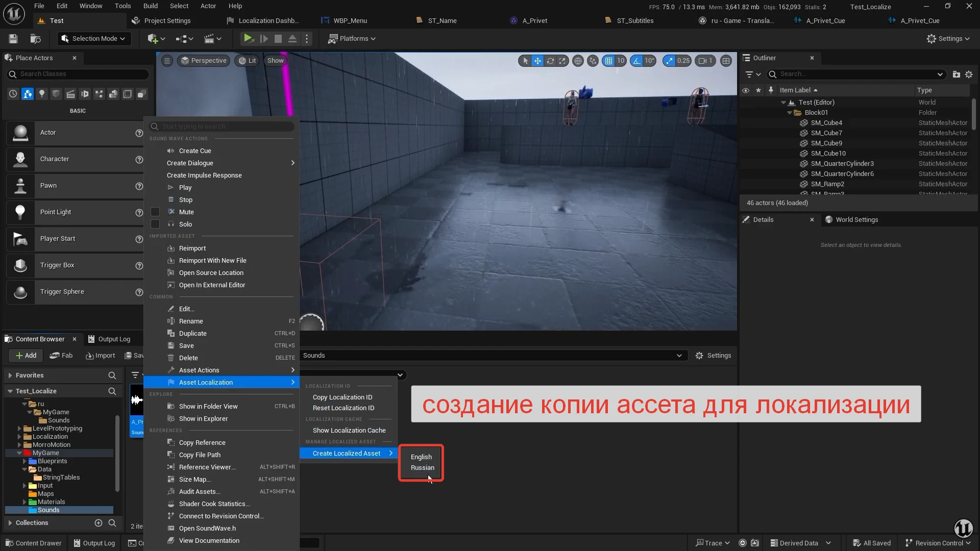
Task: Click the Save current level icon
Action: [x=13, y=39]
